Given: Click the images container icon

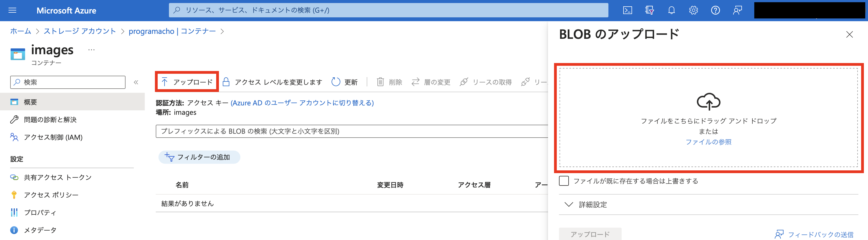Looking at the screenshot, I should pos(18,54).
